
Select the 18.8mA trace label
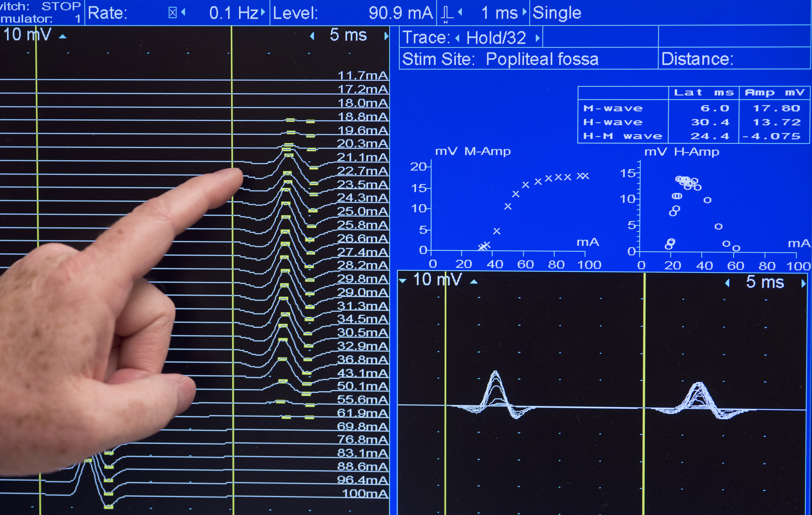363,117
